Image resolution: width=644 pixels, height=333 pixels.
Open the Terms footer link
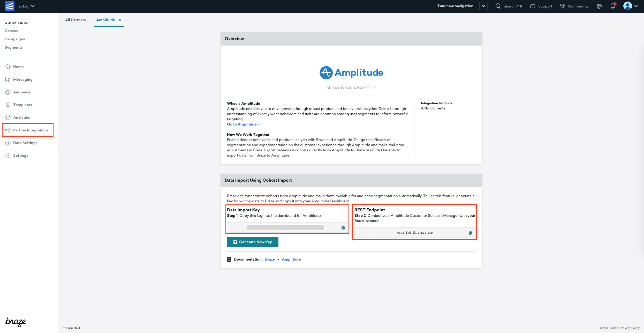(615, 328)
